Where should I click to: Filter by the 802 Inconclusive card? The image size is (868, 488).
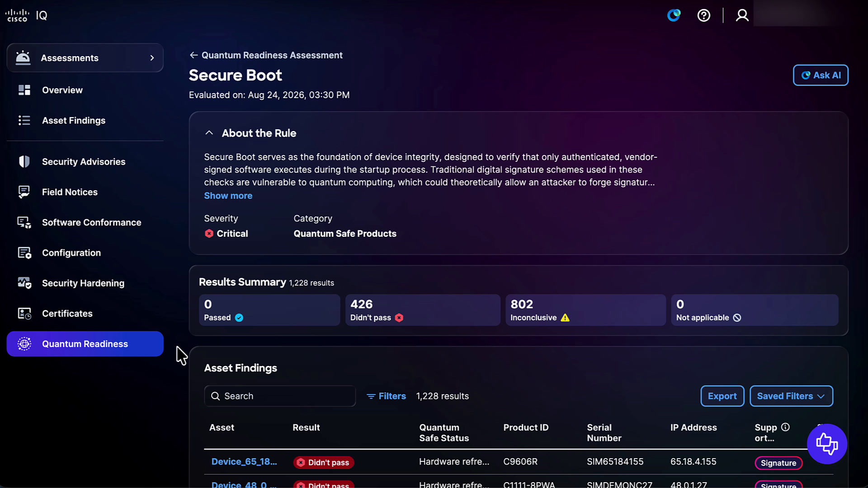pyautogui.click(x=585, y=310)
